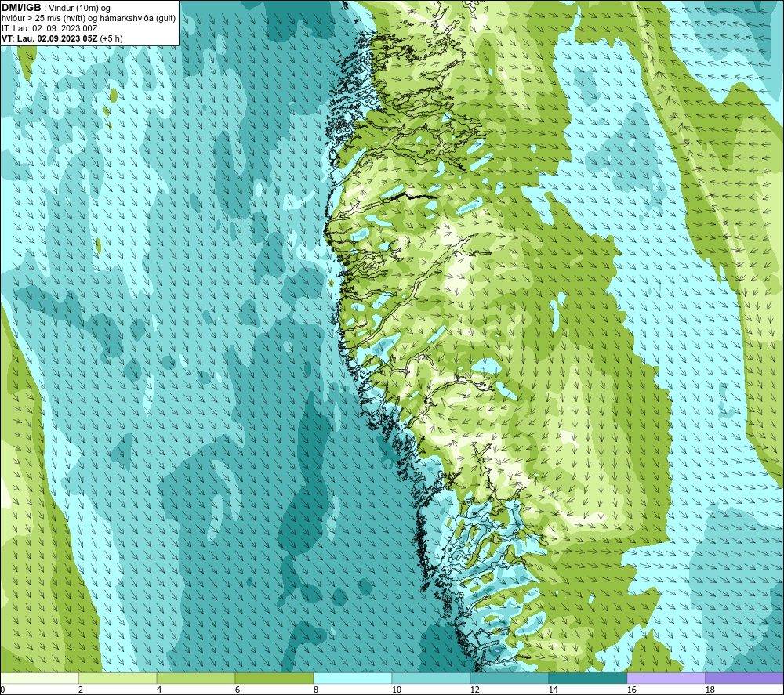Click the 2–4 m/s light green swatch
Image resolution: width=784 pixels, height=695 pixels.
click(118, 678)
